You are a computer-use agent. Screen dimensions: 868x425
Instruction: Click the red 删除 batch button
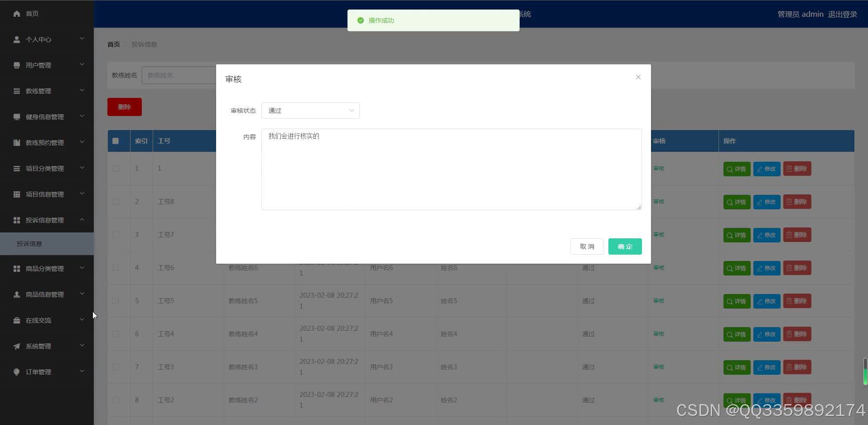coord(125,107)
